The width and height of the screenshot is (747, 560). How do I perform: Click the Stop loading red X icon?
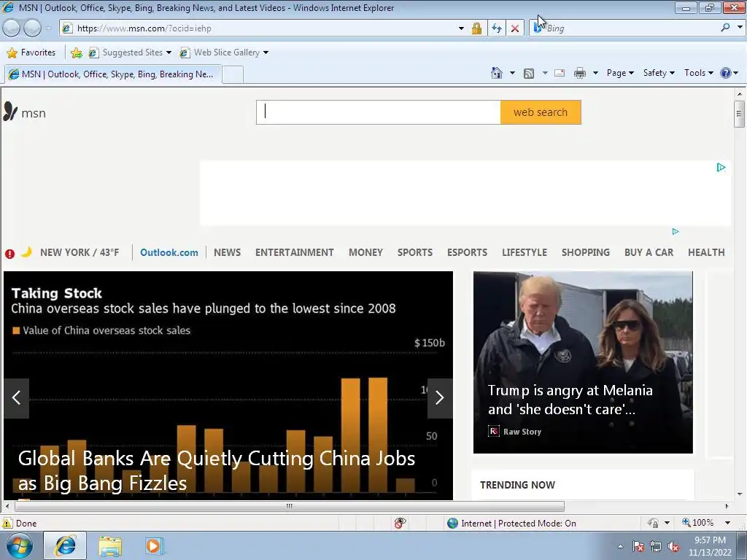(x=515, y=28)
